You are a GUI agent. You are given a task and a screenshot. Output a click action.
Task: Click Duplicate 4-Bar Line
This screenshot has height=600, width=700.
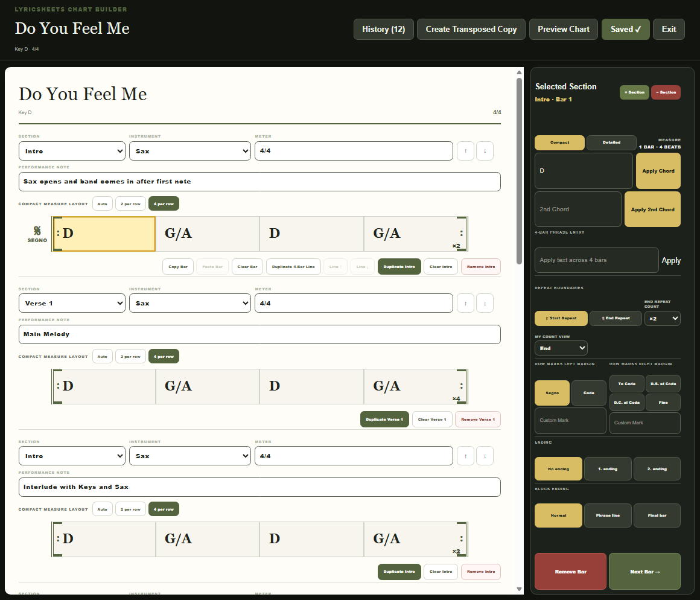tap(293, 267)
